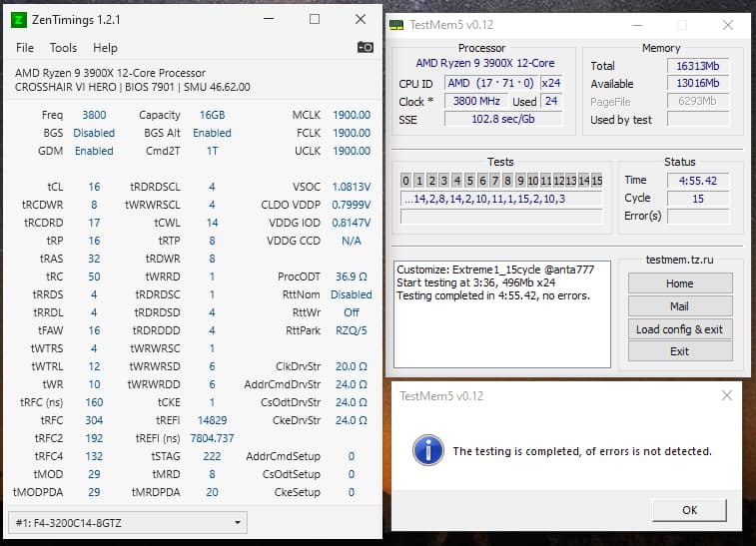Click the ClkDrvStr value 20.0 Ω
Viewport: 756px width, 546px height.
click(x=352, y=366)
